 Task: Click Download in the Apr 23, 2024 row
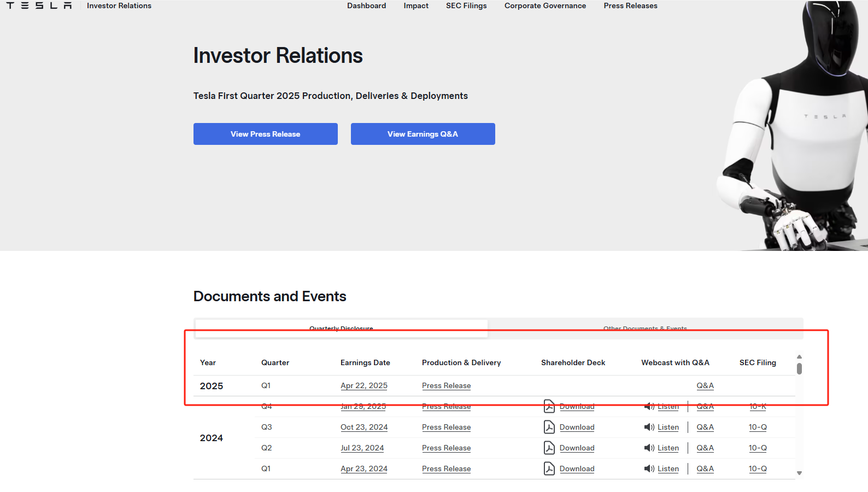coord(577,468)
